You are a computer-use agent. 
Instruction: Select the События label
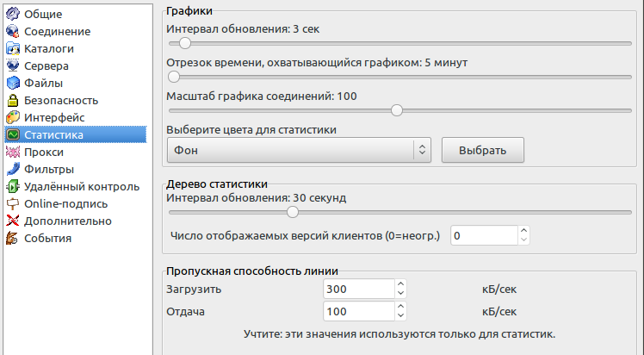pos(47,239)
